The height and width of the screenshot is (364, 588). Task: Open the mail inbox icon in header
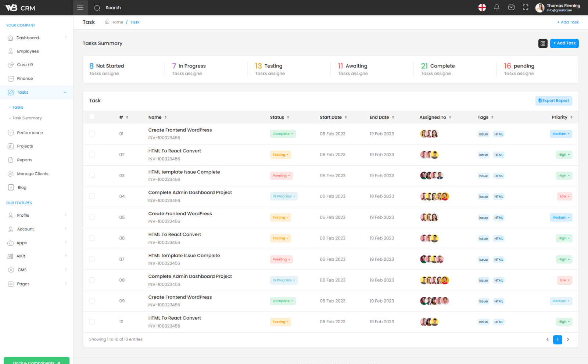click(511, 7)
